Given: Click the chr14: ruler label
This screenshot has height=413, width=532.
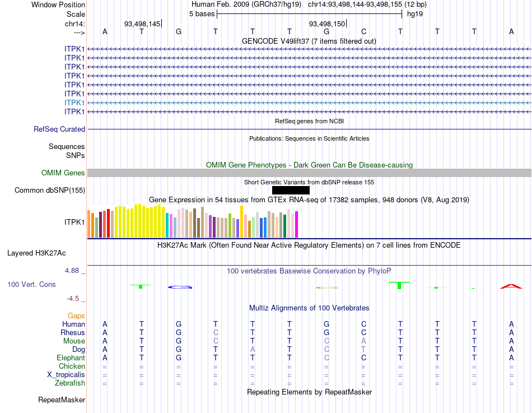Looking at the screenshot, I should pos(74,24).
